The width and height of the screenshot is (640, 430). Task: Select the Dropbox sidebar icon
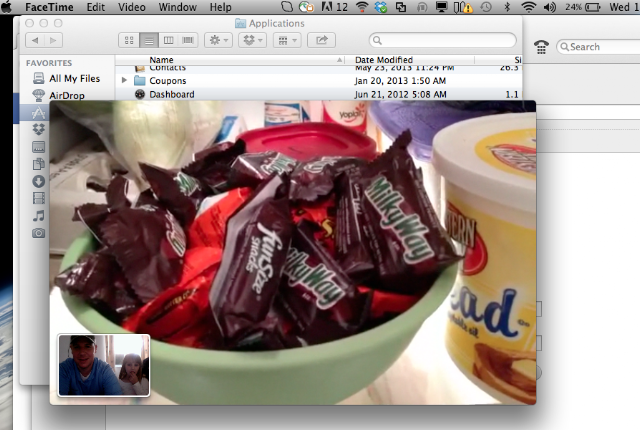click(x=38, y=129)
